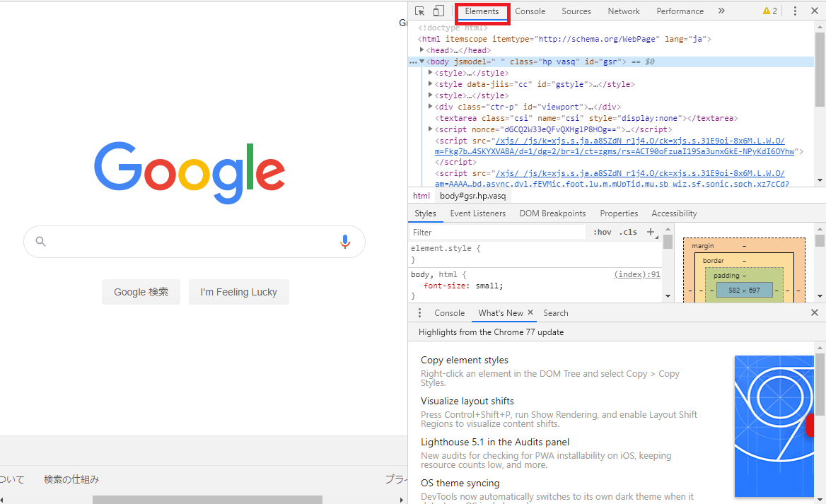Open the (index):91 stylesheet source link
The width and height of the screenshot is (826, 504).
(x=636, y=274)
